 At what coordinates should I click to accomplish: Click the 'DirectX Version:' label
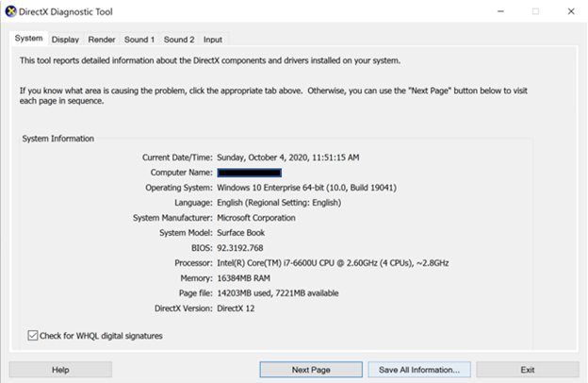click(x=184, y=308)
